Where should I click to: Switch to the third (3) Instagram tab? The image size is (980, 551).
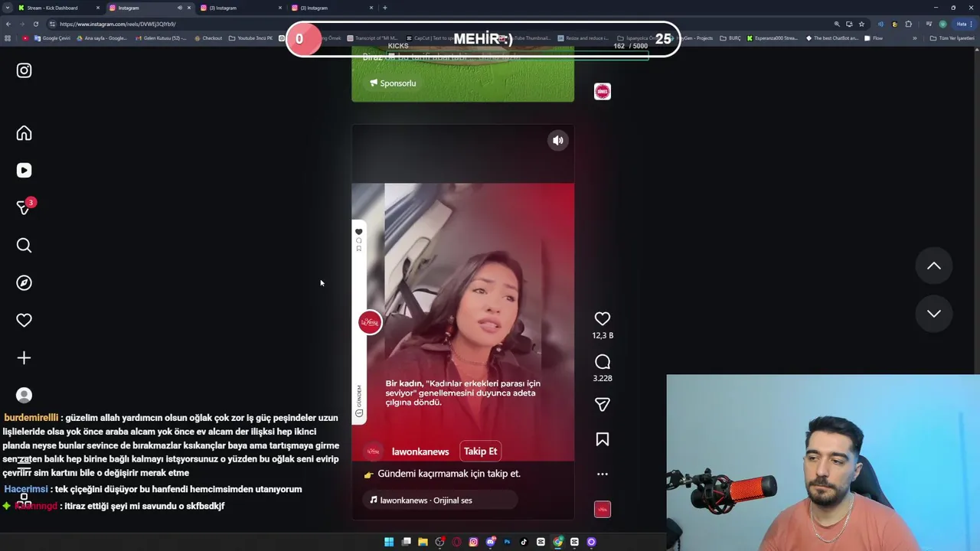331,8
